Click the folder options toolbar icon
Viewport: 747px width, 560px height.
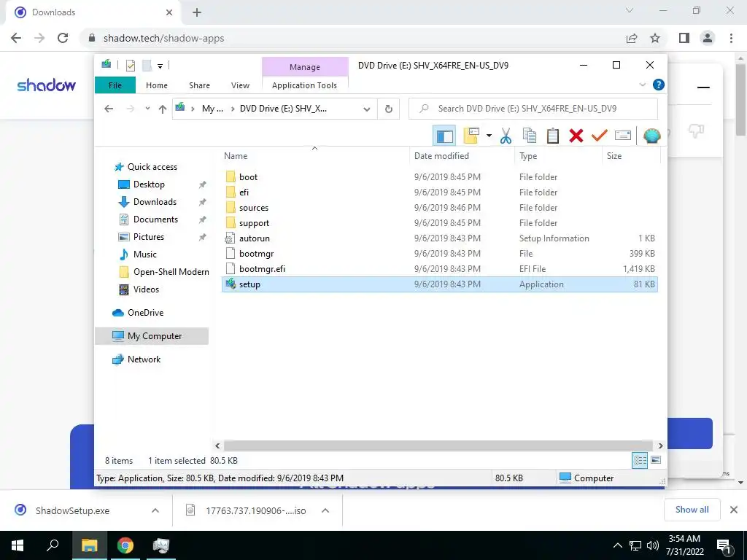tap(471, 136)
